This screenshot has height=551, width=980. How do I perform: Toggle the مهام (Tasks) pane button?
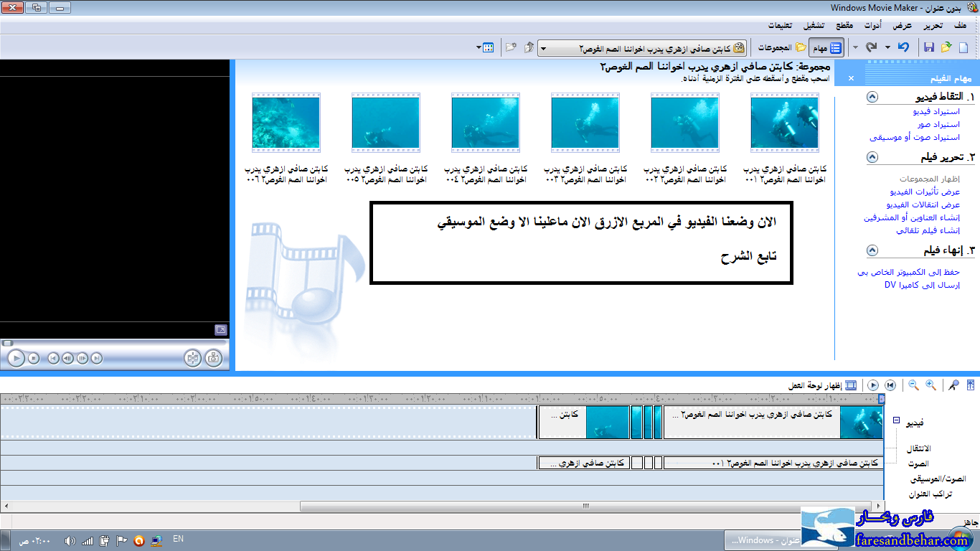tap(827, 48)
